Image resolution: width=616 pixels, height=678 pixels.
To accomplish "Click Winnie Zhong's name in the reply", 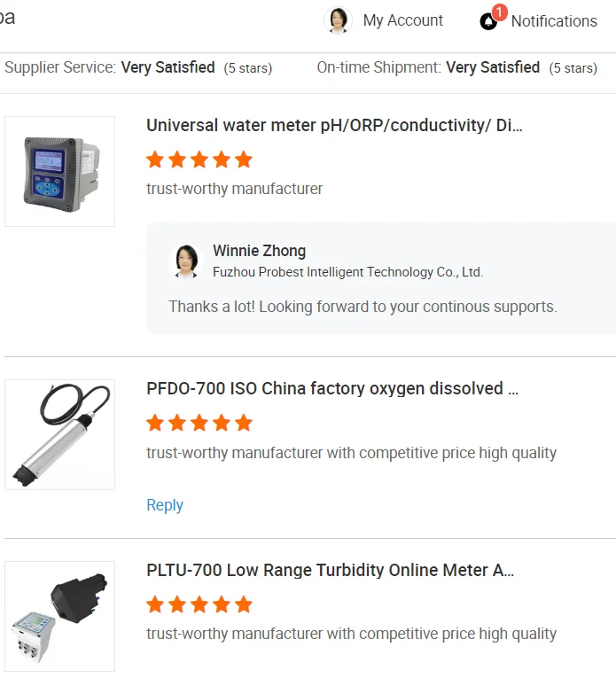I will click(x=259, y=251).
